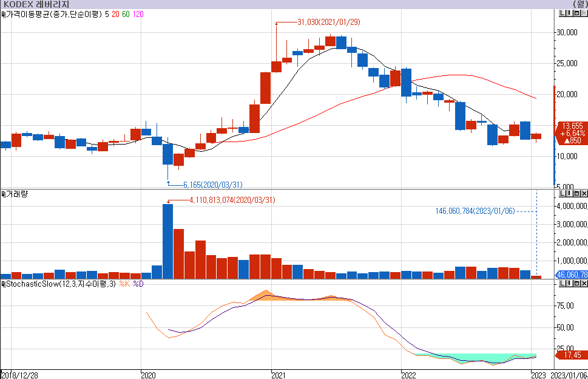Click the 2023/01/06 end date label
This screenshot has width=588, height=379.
click(x=569, y=375)
